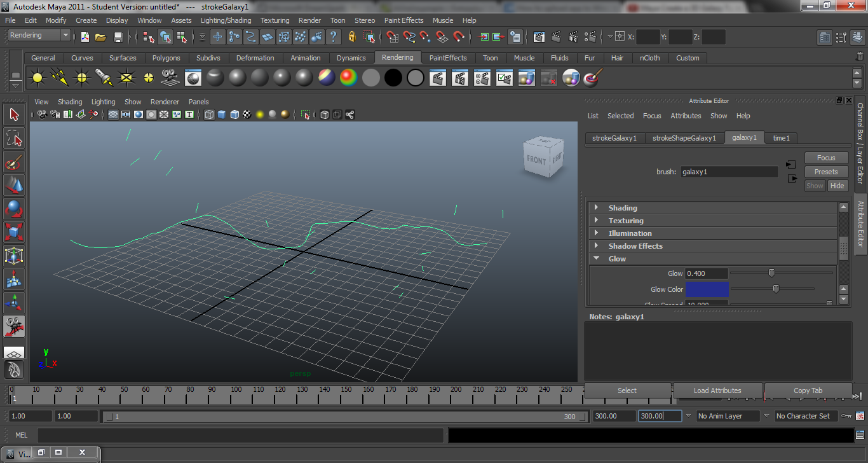Click the brush name field galaxy1
Screen dimensions: 868x463
[x=729, y=172]
